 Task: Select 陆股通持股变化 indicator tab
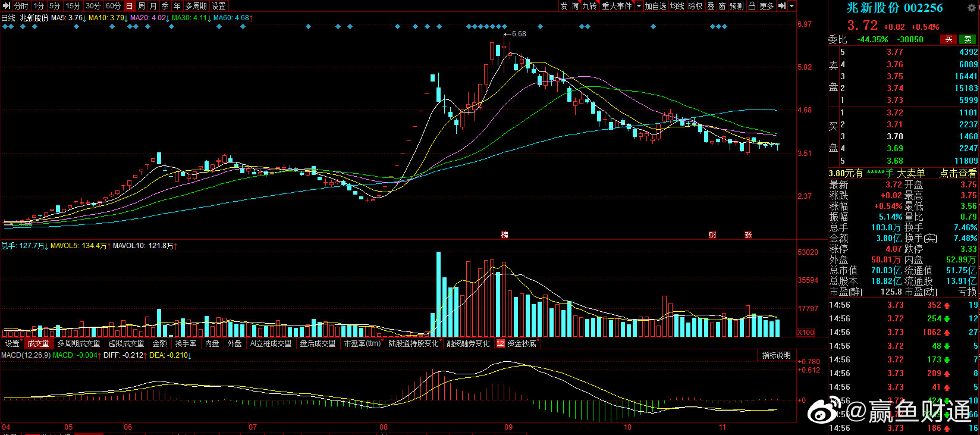click(x=414, y=343)
